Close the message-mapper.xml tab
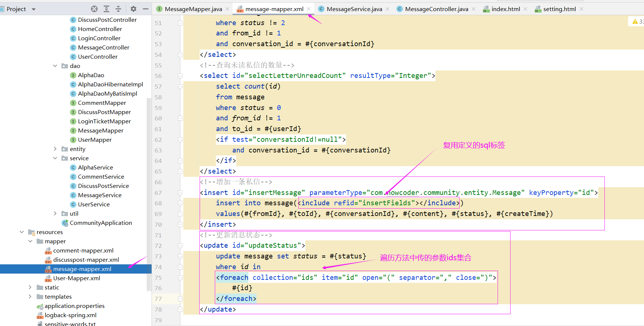The image size is (644, 326). coord(309,9)
